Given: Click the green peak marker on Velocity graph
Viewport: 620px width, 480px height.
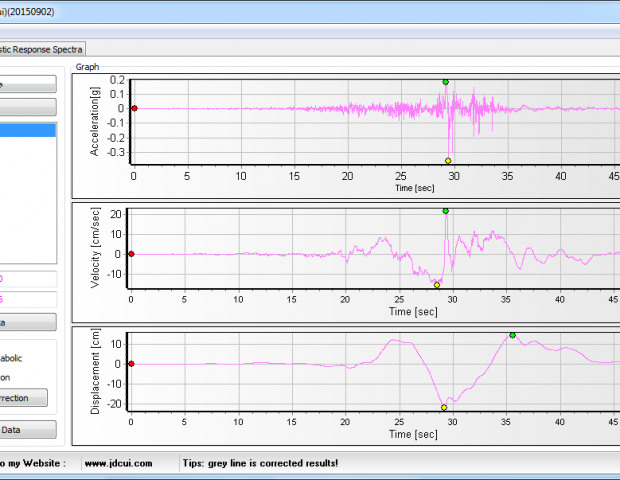Looking at the screenshot, I should [x=445, y=211].
